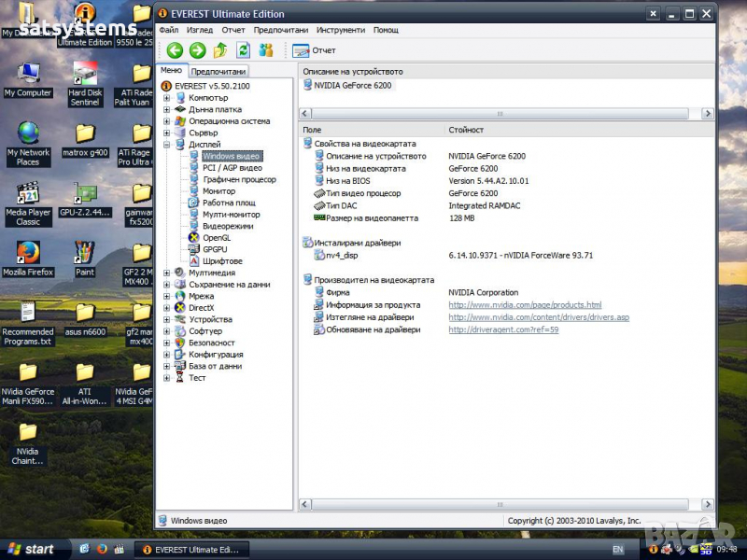Select the GPGPU tree item
The image size is (747, 560).
(x=215, y=249)
